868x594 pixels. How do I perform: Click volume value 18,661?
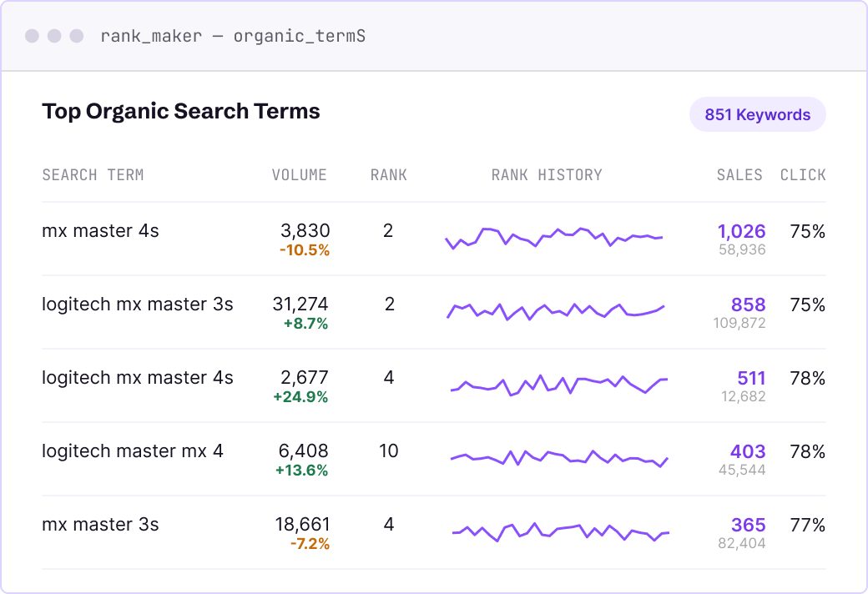pyautogui.click(x=302, y=525)
